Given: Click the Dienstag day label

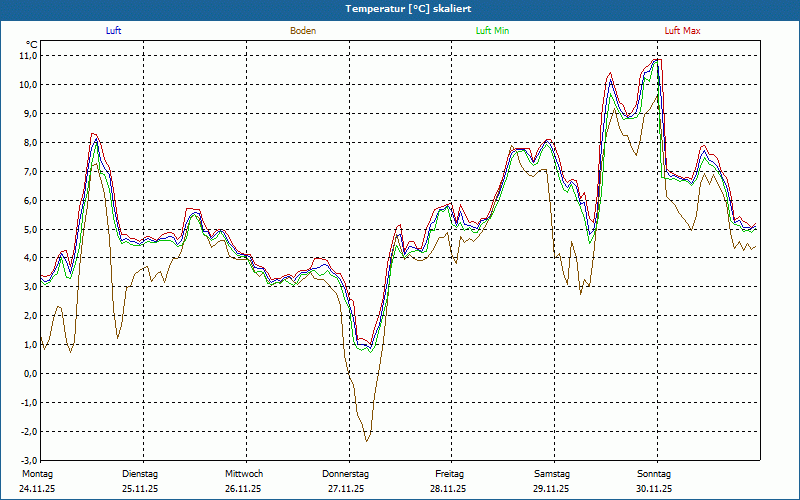Looking at the screenshot, I should coord(140,474).
